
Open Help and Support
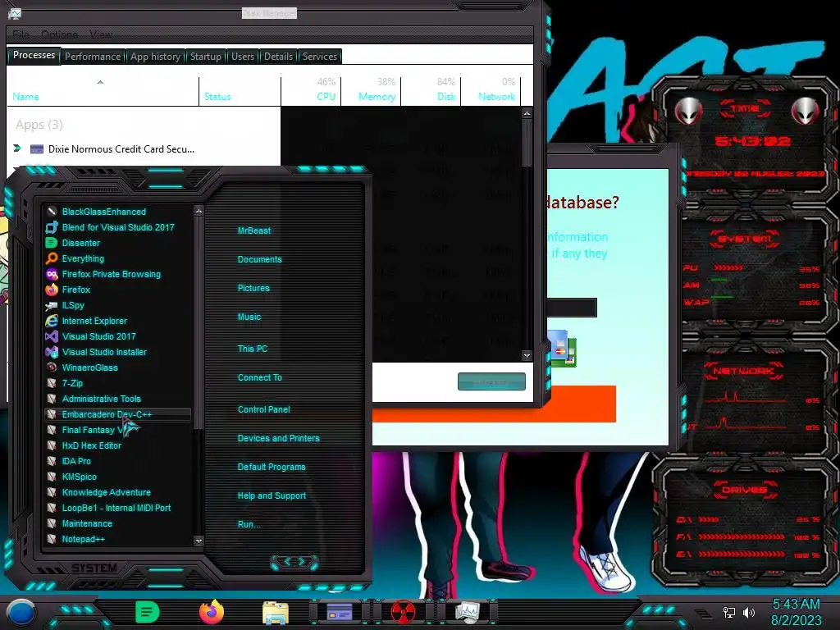coord(272,495)
